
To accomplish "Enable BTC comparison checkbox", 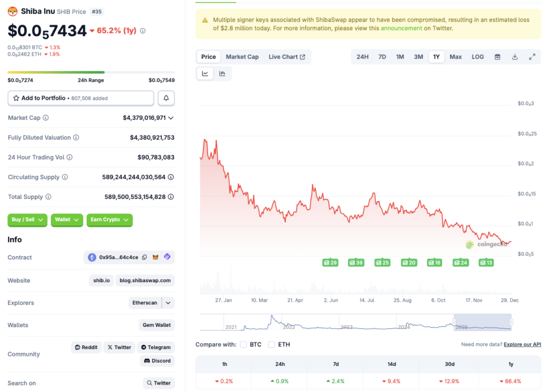I will [x=243, y=344].
